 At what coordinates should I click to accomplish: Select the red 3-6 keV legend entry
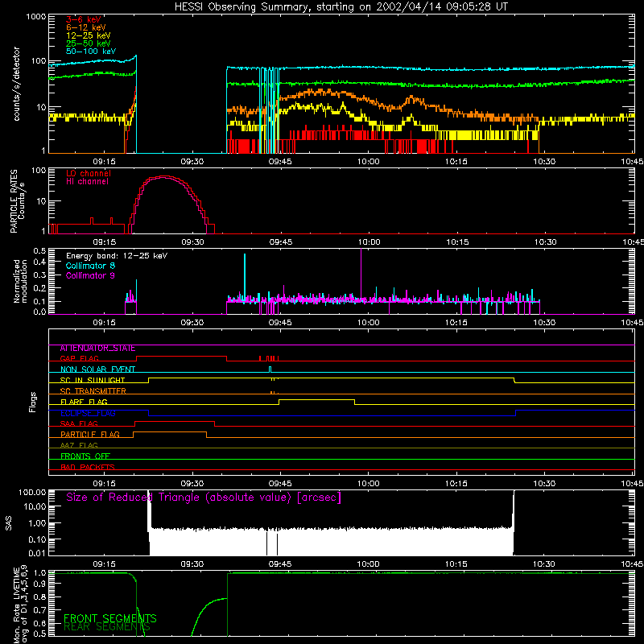pos(84,19)
